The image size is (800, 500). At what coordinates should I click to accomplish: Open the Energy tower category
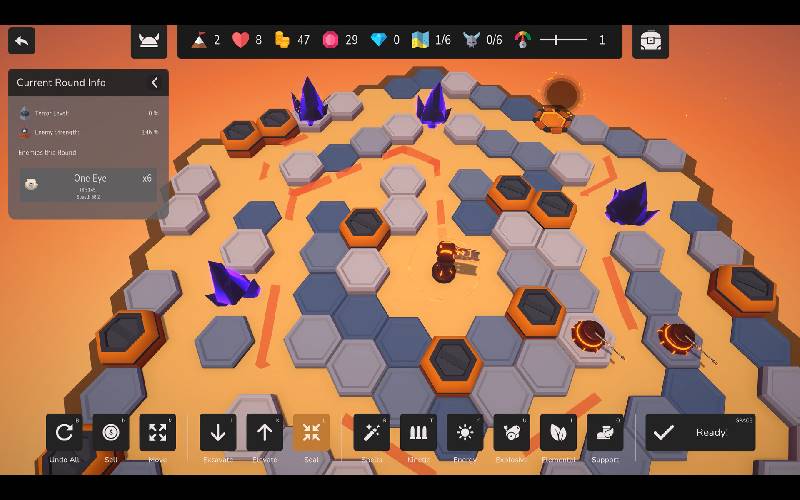coord(465,432)
